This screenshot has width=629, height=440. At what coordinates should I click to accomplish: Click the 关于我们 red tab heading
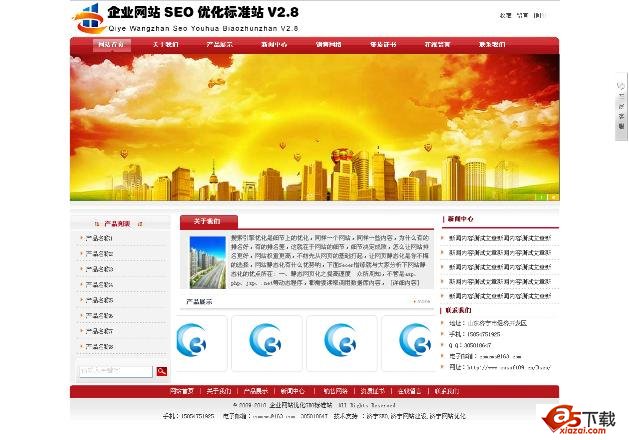coord(209,222)
